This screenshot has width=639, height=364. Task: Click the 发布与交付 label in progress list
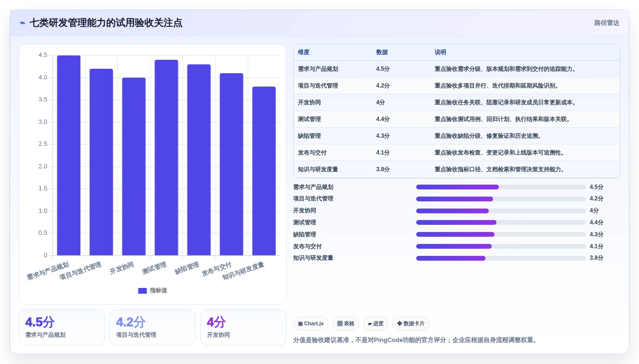pos(308,247)
